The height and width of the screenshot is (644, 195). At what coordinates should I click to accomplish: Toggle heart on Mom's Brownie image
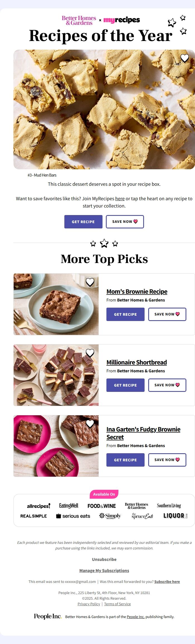pyautogui.click(x=90, y=282)
